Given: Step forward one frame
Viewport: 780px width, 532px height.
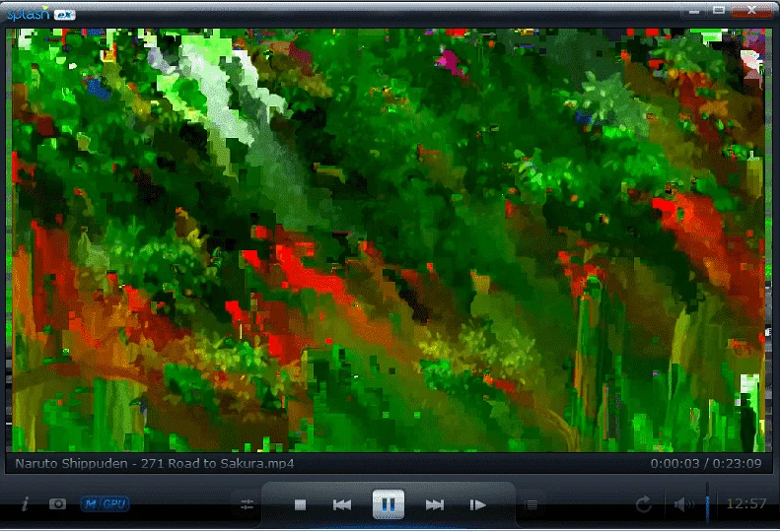Looking at the screenshot, I should point(477,505).
